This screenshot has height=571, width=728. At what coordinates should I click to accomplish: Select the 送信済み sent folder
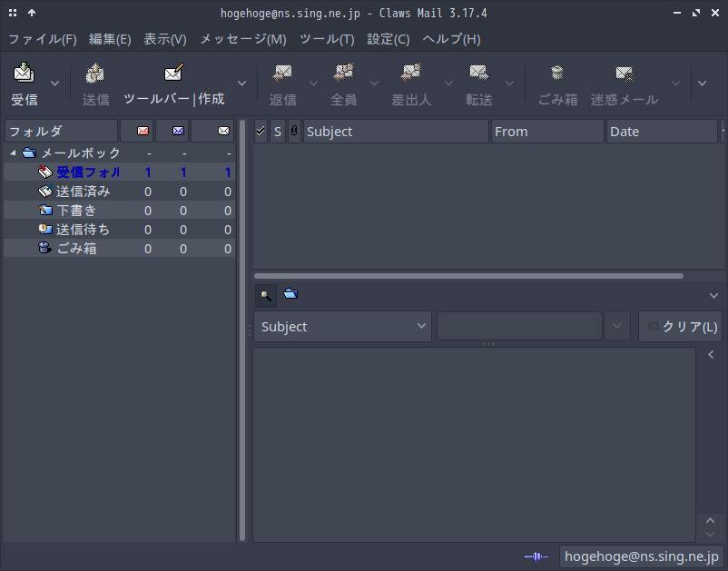[x=119, y=192]
